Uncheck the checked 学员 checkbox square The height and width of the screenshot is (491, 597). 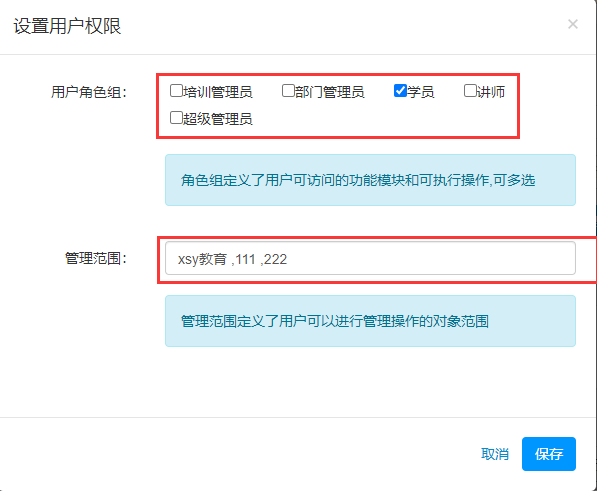(401, 91)
